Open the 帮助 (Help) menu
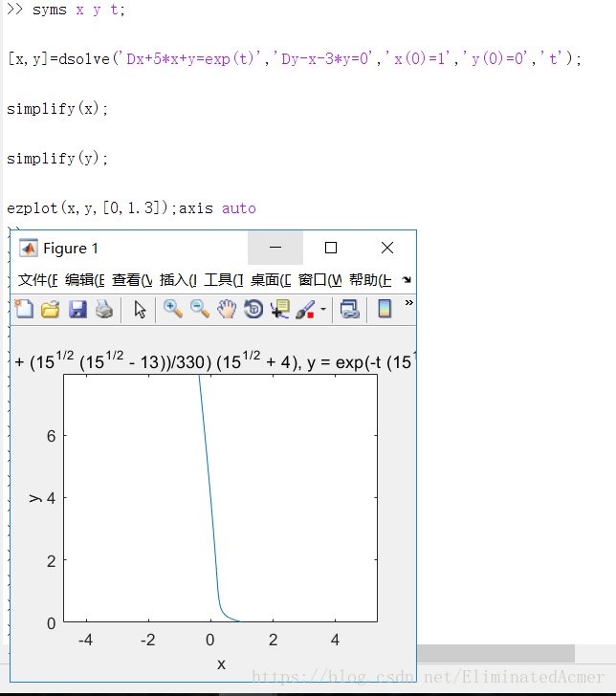Viewport: 616px width, 696px height. point(370,279)
